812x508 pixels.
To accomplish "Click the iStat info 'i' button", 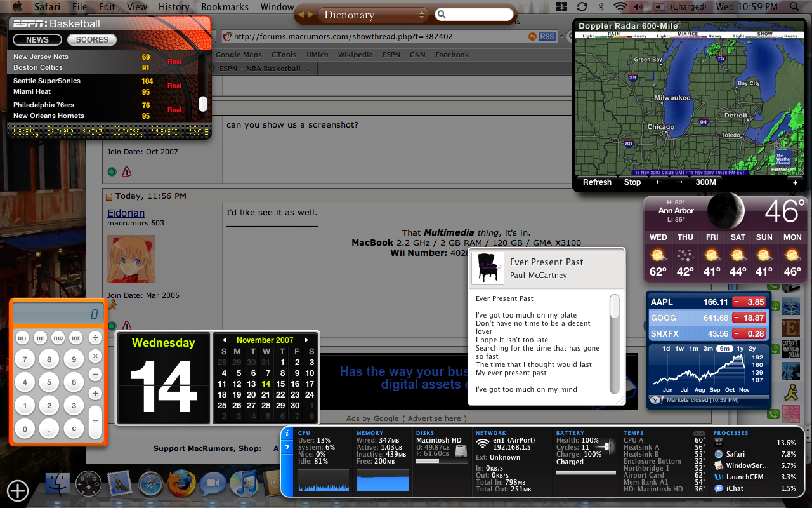I will click(287, 434).
